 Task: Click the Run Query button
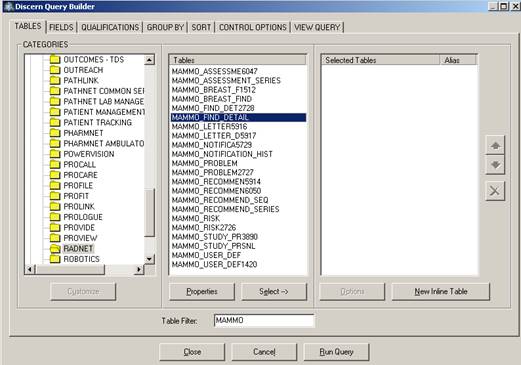point(336,352)
